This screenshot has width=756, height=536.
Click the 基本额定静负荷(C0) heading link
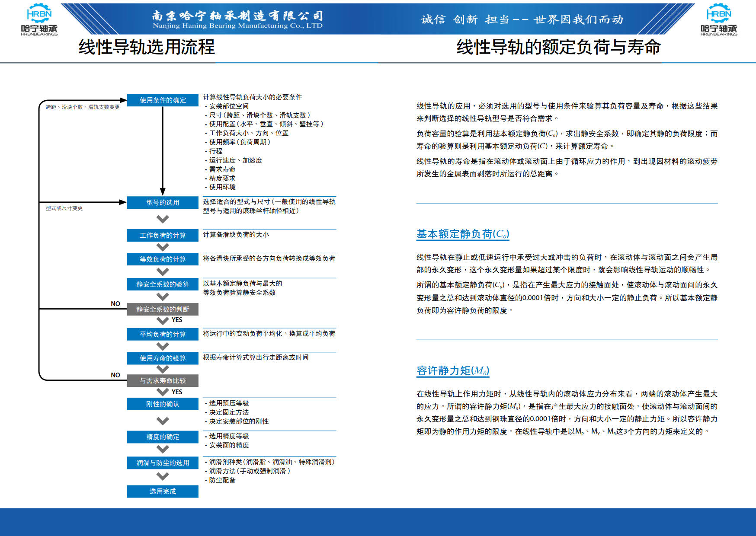pos(463,234)
